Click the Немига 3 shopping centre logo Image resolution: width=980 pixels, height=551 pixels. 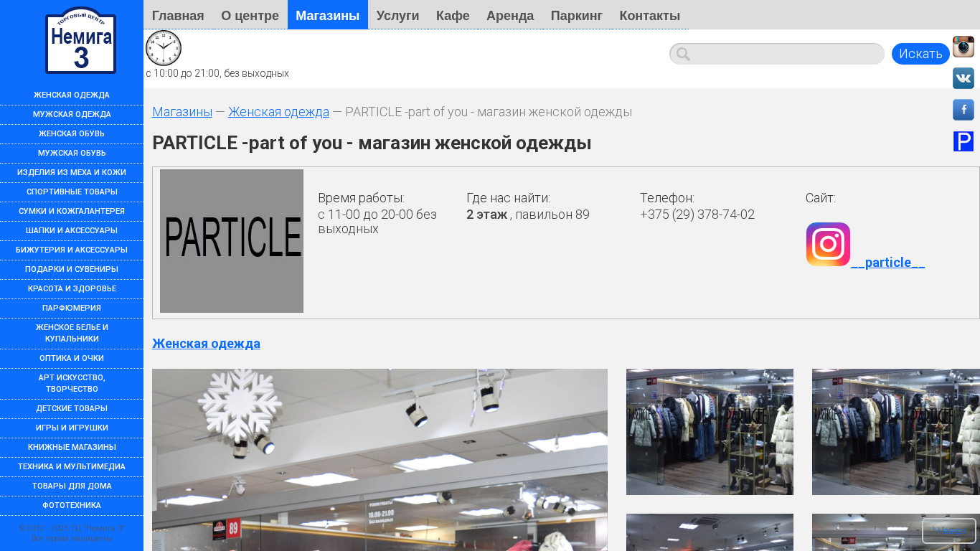[80, 40]
